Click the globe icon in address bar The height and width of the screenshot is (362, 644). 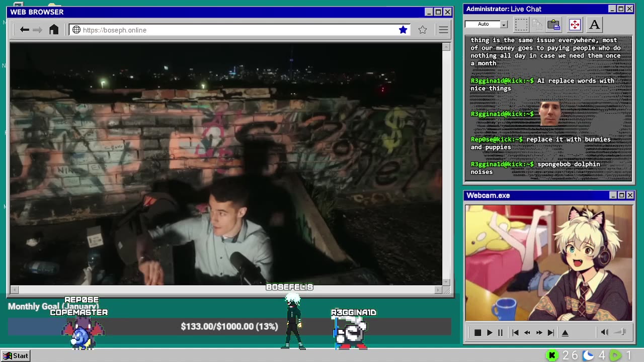pyautogui.click(x=76, y=30)
